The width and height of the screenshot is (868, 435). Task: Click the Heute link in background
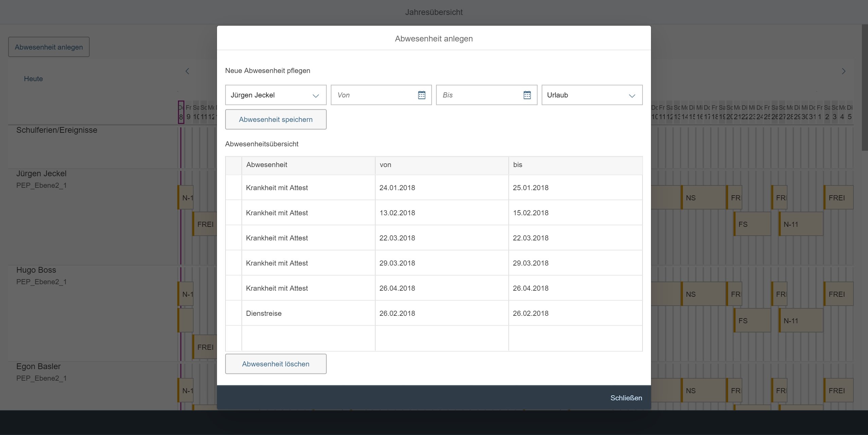tap(33, 79)
